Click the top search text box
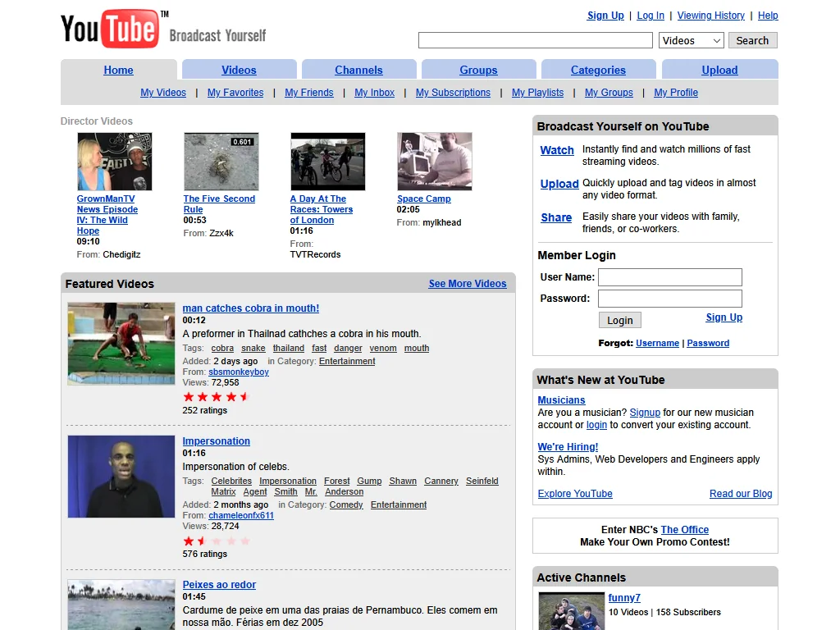This screenshot has height=630, width=840. [x=536, y=40]
